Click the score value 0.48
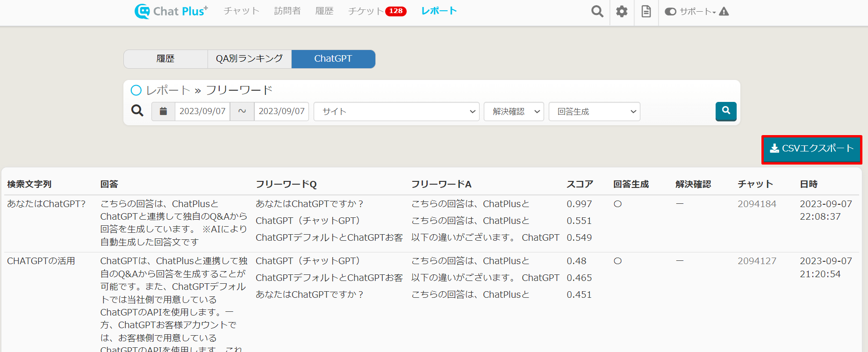 point(576,261)
